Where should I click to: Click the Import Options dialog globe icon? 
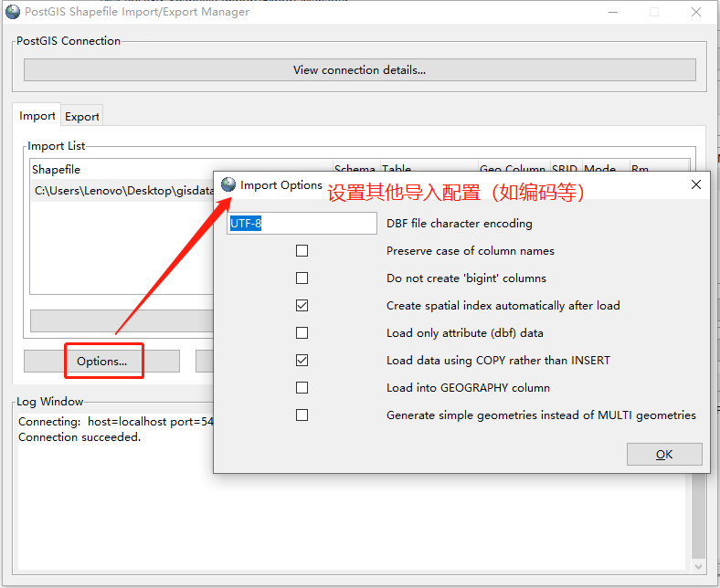point(228,184)
